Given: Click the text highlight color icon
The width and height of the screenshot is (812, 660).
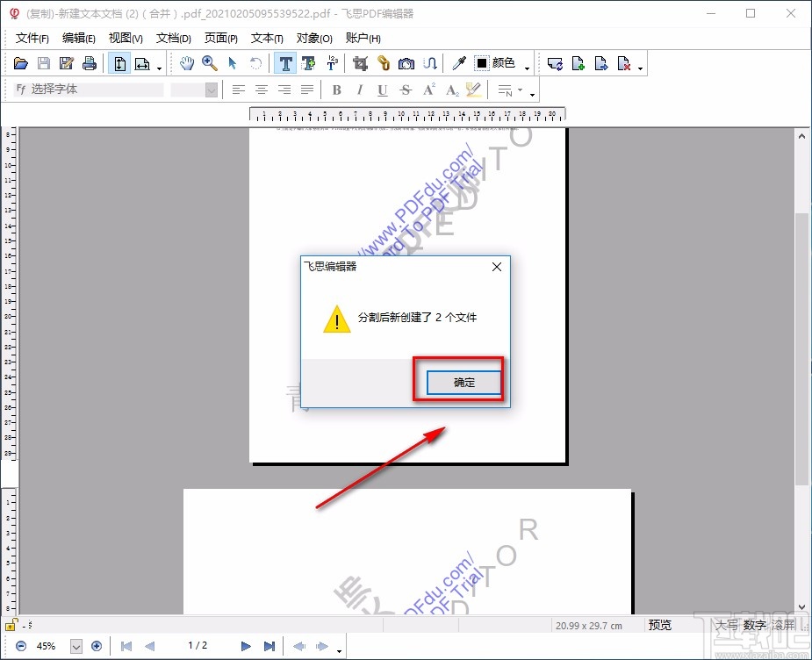Looking at the screenshot, I should click(473, 90).
